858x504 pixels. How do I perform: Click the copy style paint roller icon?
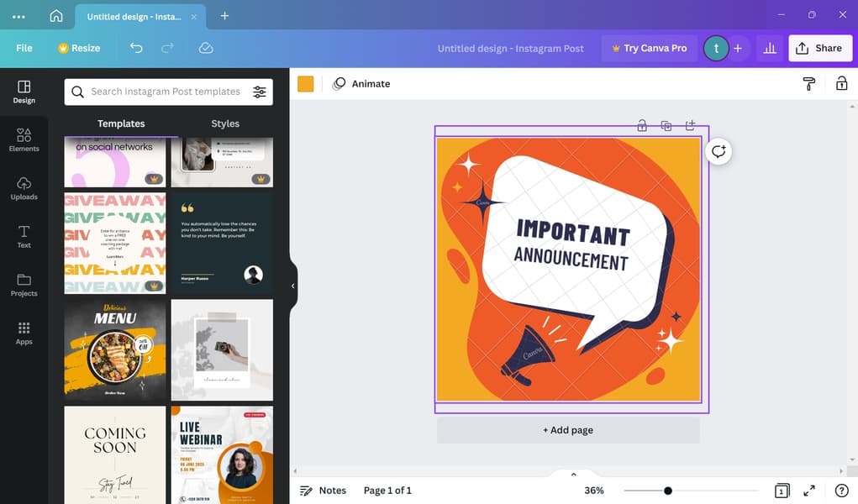coord(809,83)
